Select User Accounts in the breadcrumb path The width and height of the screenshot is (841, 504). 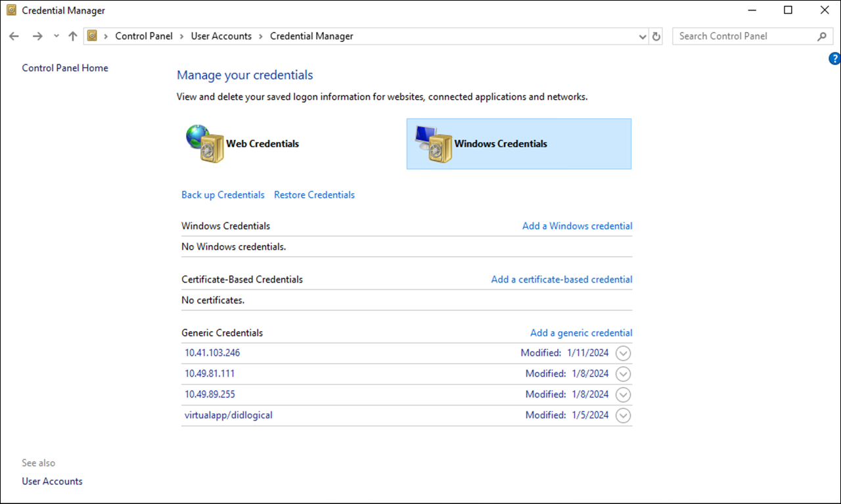click(x=221, y=36)
